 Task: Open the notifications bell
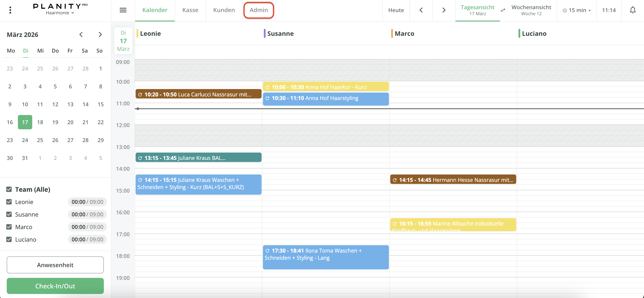tap(633, 10)
